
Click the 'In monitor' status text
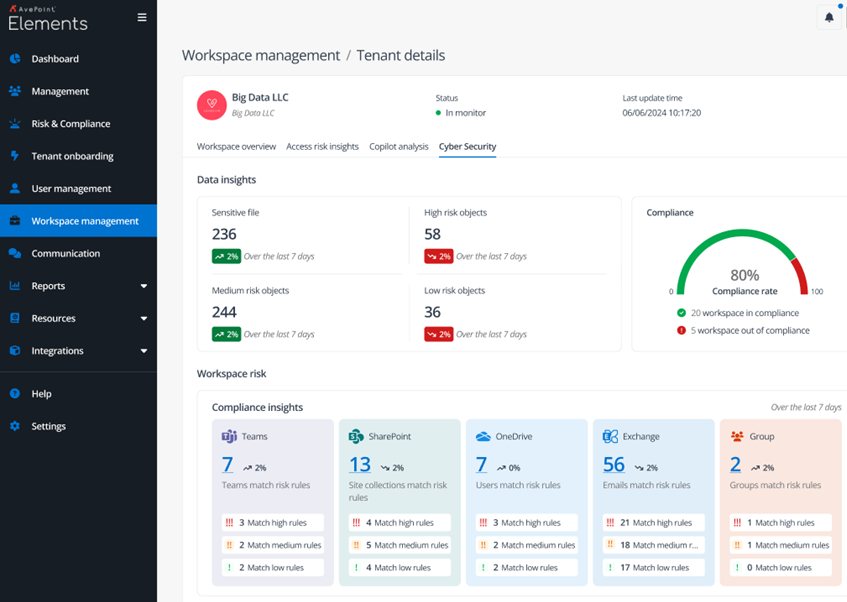(x=466, y=113)
